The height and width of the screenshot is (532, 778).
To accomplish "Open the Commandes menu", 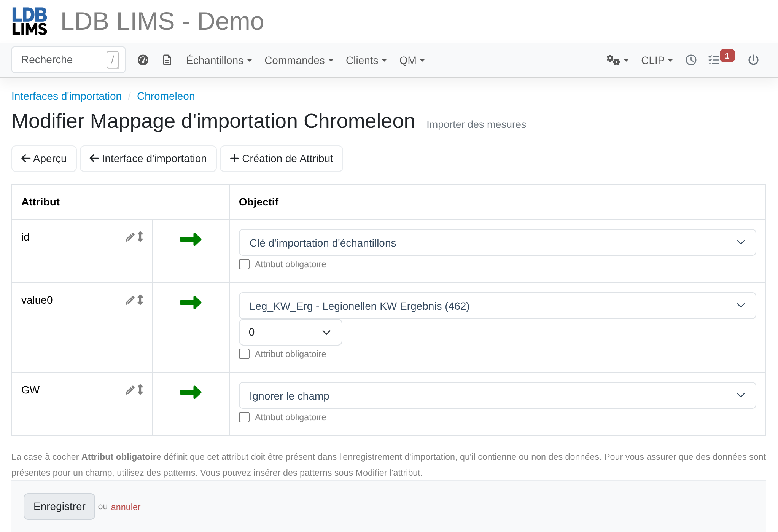I will (x=299, y=60).
